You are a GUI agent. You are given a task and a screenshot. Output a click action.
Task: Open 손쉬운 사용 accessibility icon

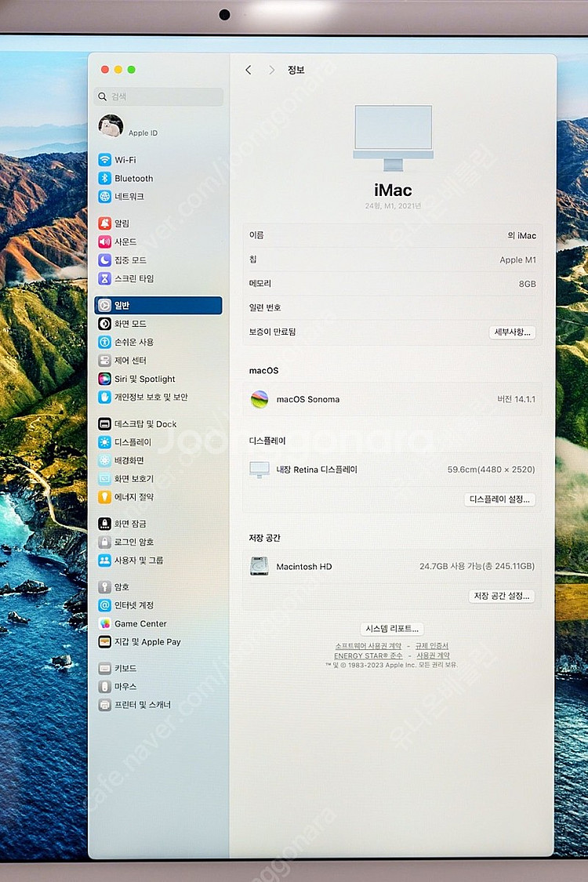(x=104, y=342)
